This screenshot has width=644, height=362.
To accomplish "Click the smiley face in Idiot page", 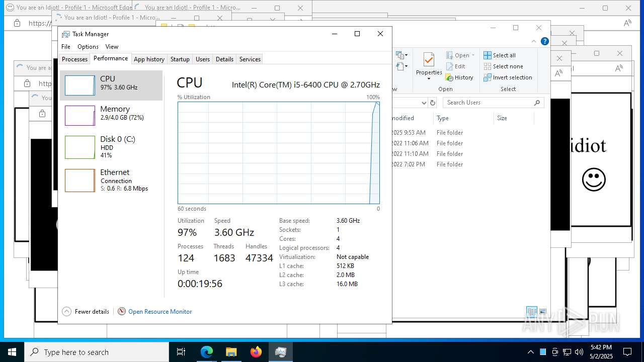I will pos(594,179).
